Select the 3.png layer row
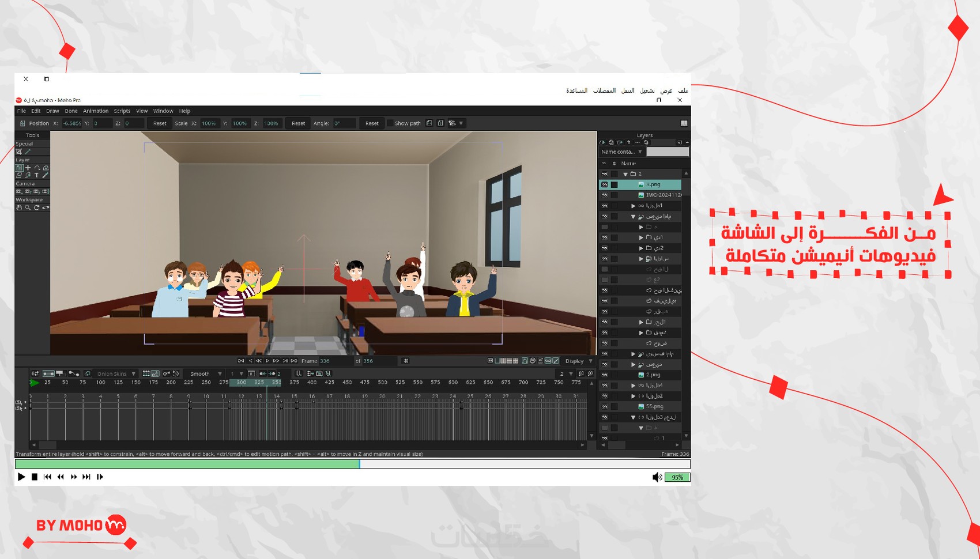 640,184
